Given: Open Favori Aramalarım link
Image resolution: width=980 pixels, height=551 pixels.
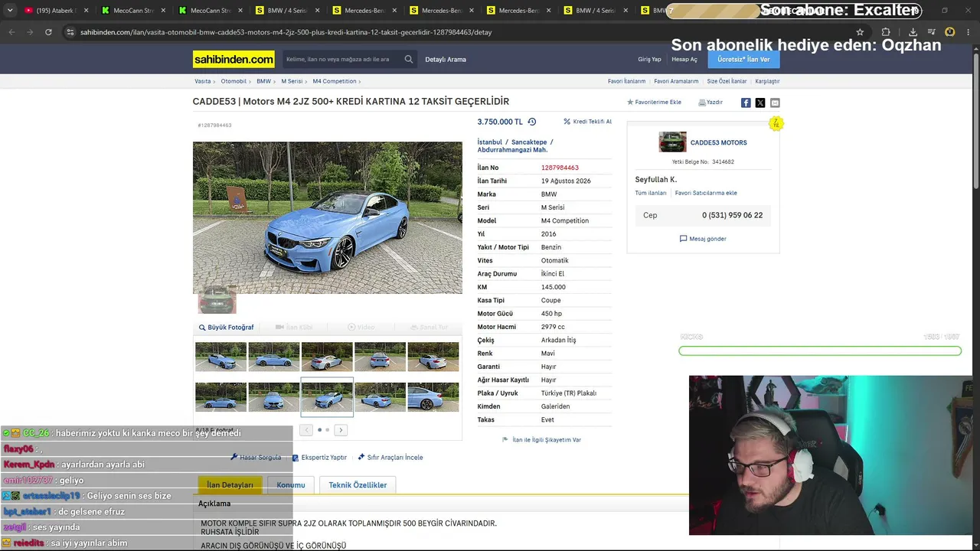Looking at the screenshot, I should 676,81.
